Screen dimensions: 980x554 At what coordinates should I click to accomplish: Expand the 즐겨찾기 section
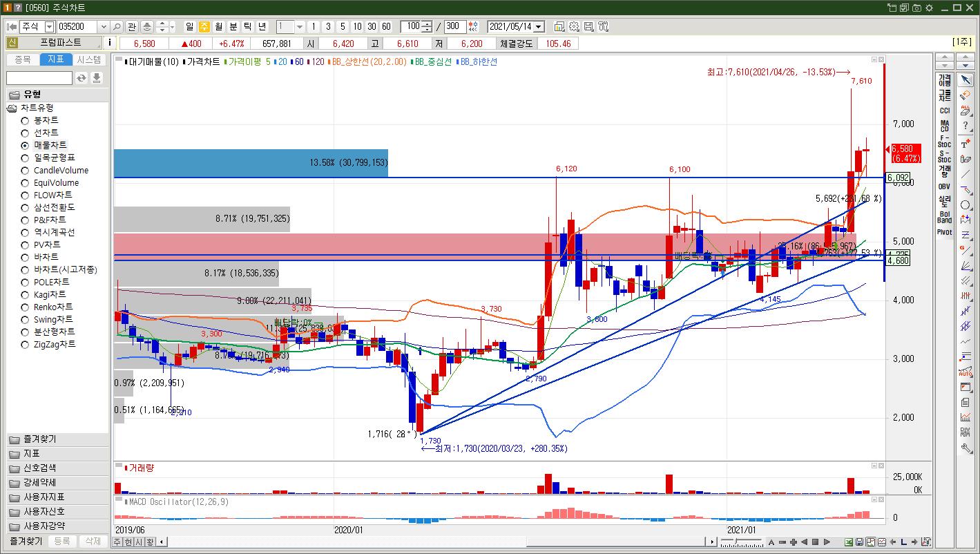pos(57,439)
